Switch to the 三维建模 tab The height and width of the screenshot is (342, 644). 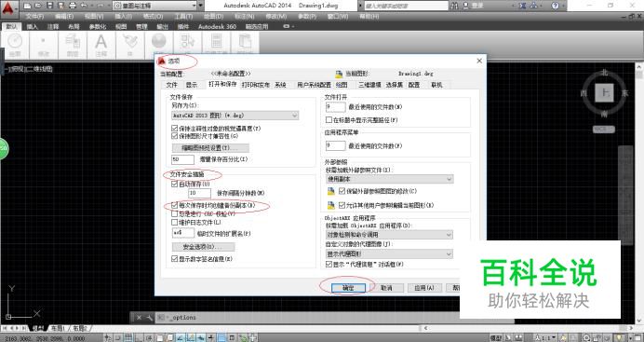point(369,85)
